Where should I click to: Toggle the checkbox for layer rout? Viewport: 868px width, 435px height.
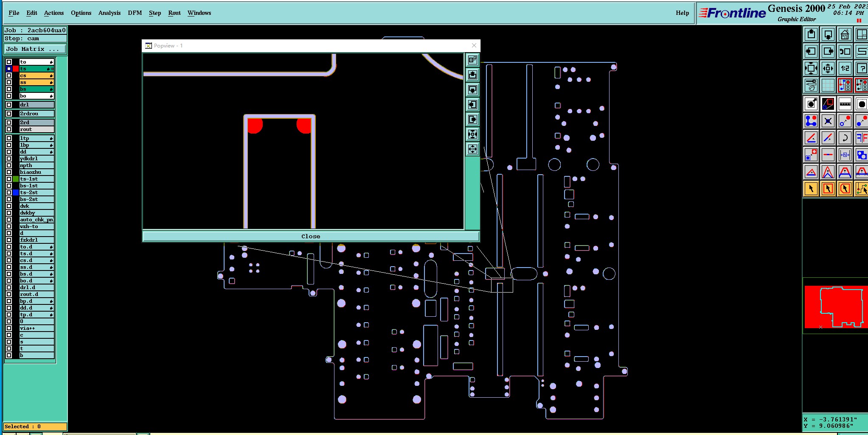[9, 129]
